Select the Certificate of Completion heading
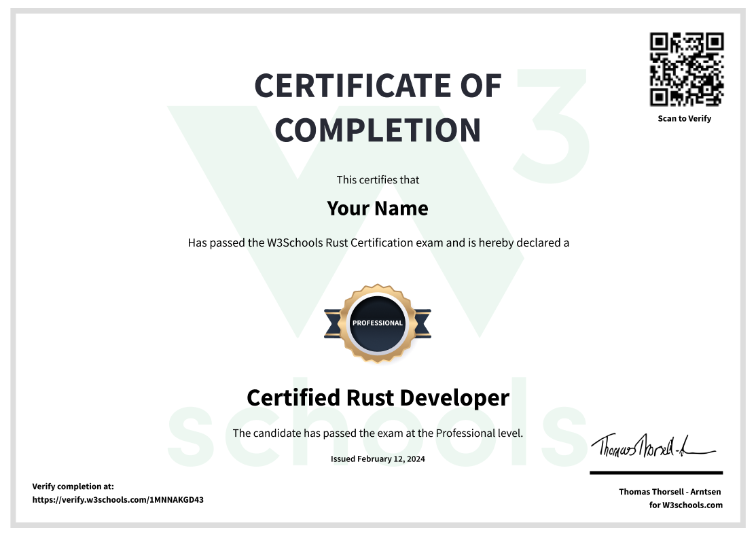This screenshot has width=756, height=536. pyautogui.click(x=378, y=106)
